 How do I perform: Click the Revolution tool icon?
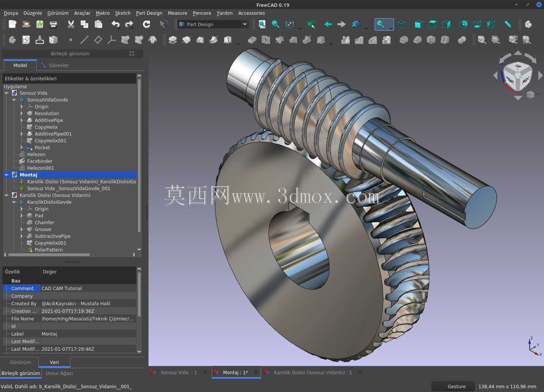[x=186, y=40]
